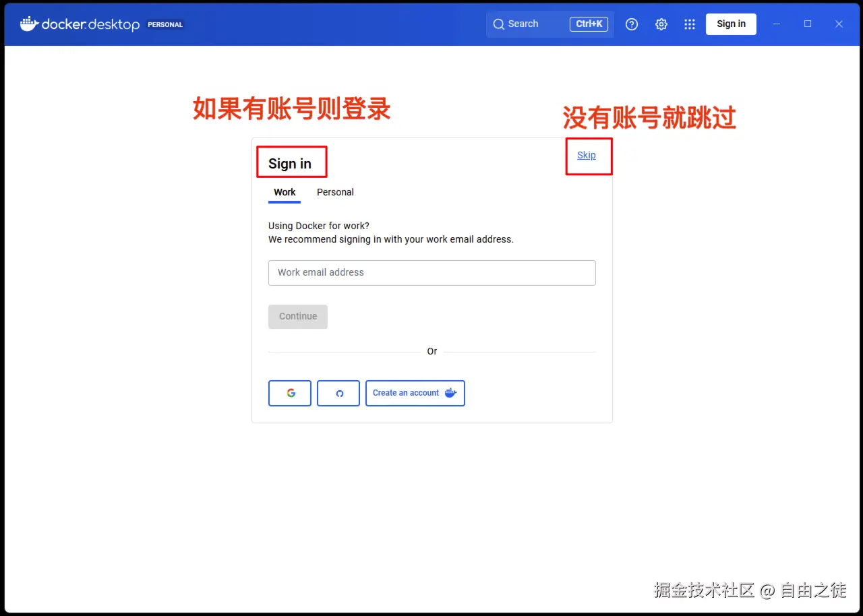This screenshot has width=863, height=616.
Task: Sign in with the Google button
Action: pos(290,393)
